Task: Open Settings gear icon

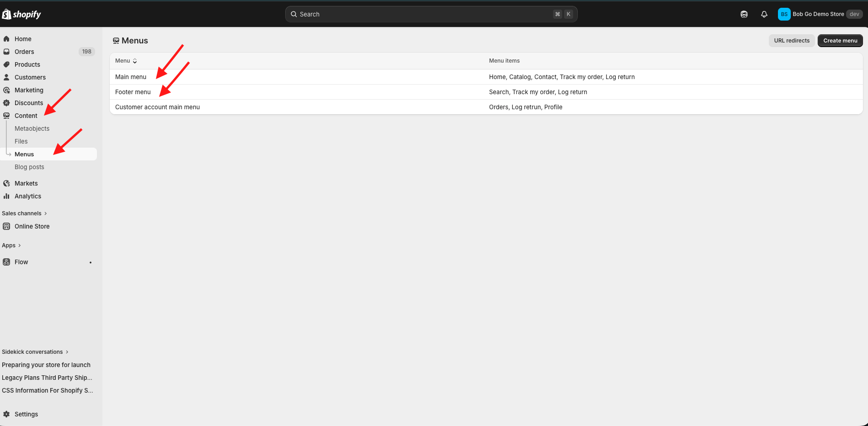Action: [6, 414]
